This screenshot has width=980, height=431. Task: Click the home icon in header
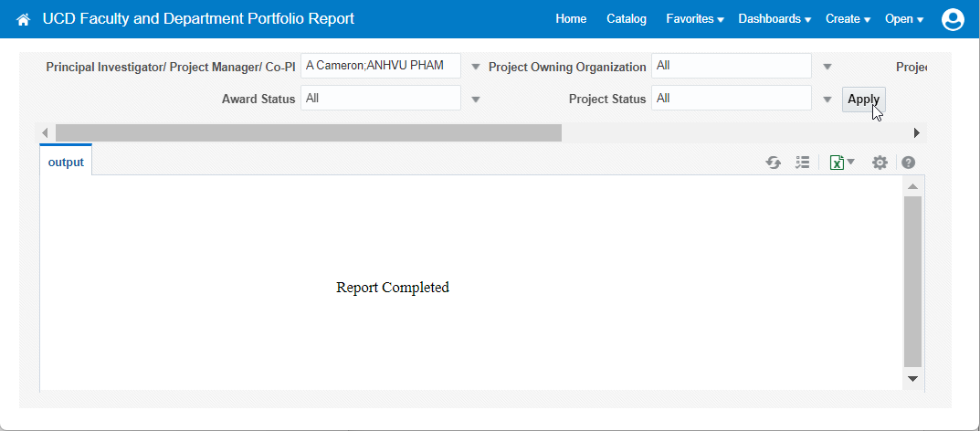tap(24, 19)
